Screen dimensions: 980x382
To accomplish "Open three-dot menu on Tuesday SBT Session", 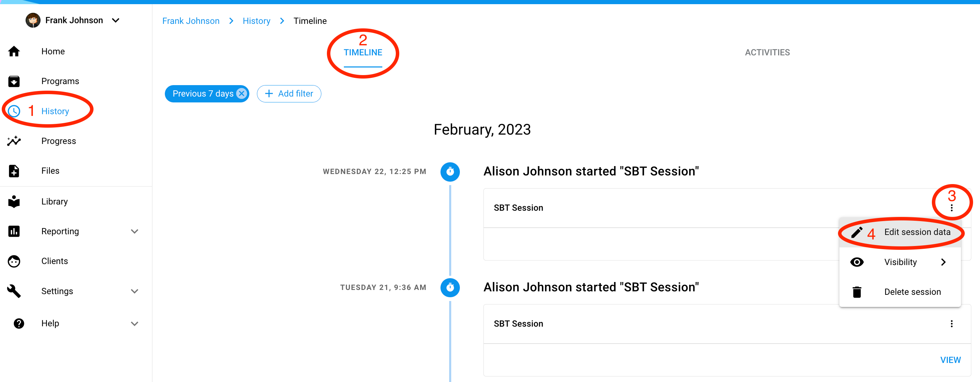I will click(952, 324).
